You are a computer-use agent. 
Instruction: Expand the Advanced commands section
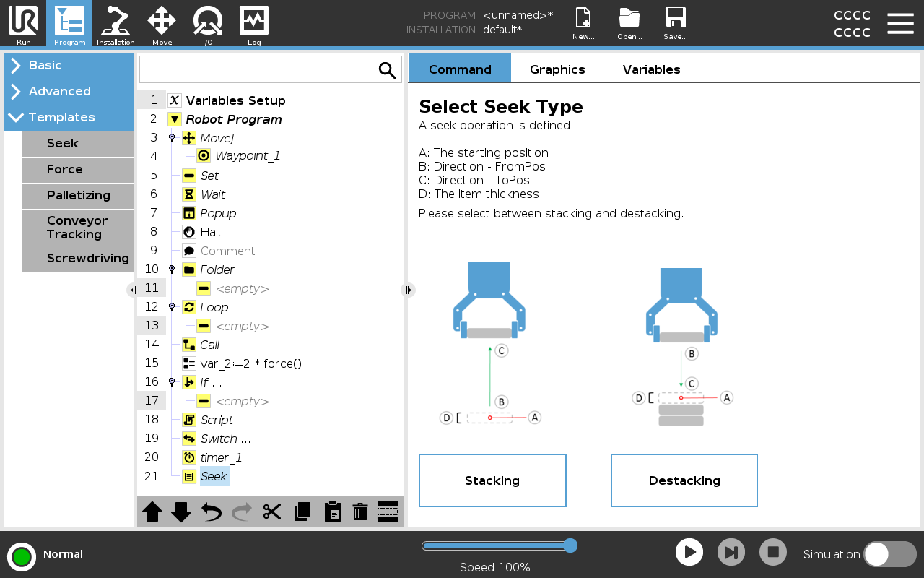pyautogui.click(x=69, y=92)
